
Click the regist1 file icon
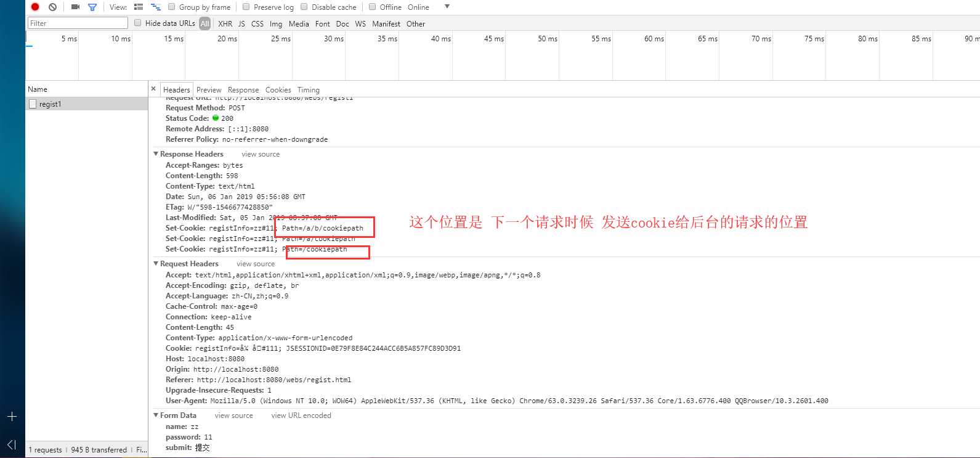pyautogui.click(x=33, y=104)
